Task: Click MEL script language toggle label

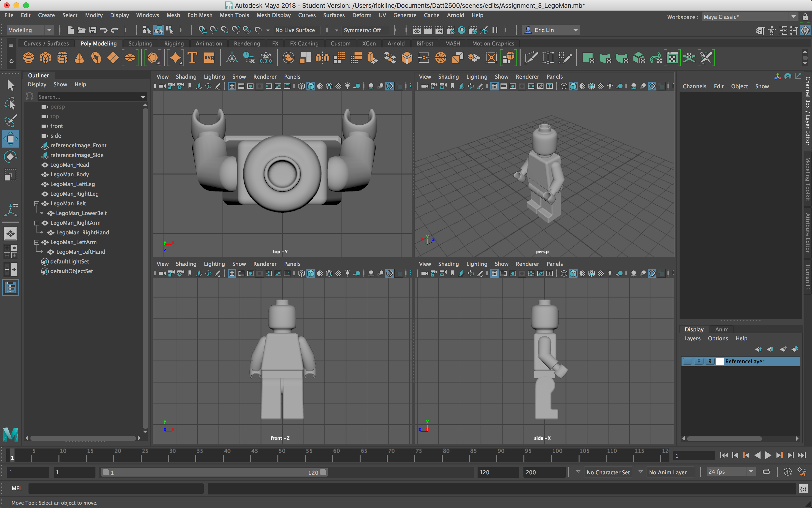Action: [17, 488]
